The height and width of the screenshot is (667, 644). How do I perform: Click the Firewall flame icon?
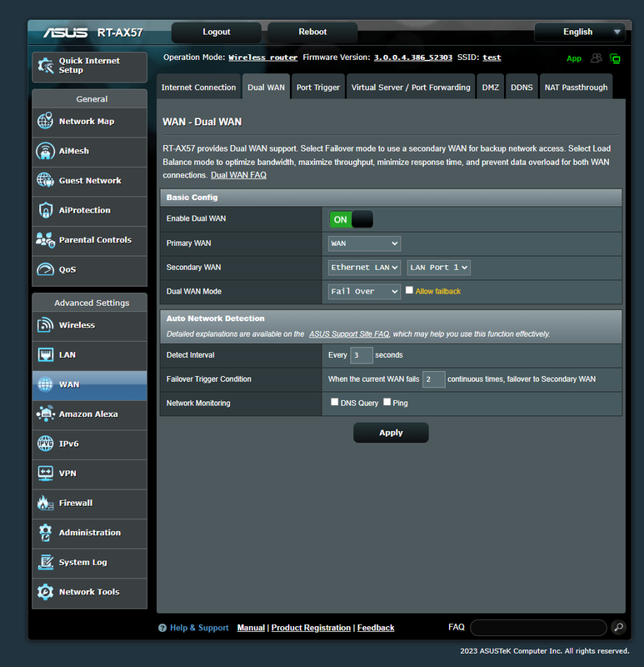pyautogui.click(x=46, y=503)
